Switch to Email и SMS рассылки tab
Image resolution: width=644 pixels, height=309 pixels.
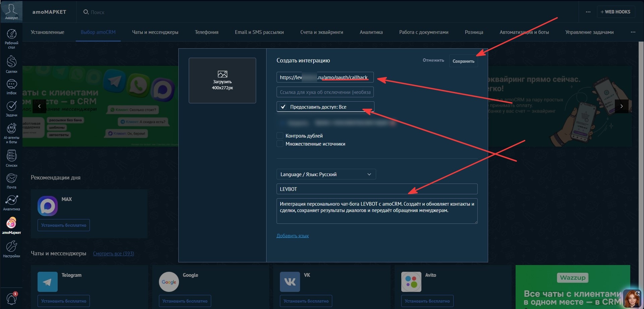[x=259, y=32]
